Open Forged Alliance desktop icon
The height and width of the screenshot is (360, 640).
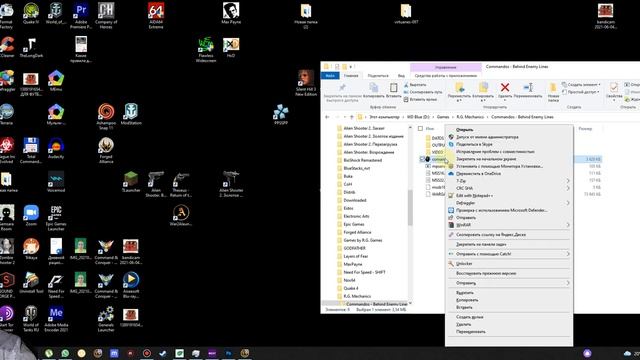[x=106, y=150]
